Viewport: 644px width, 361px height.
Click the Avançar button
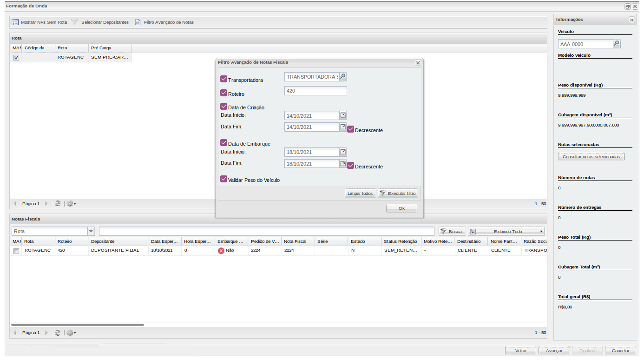(x=554, y=351)
